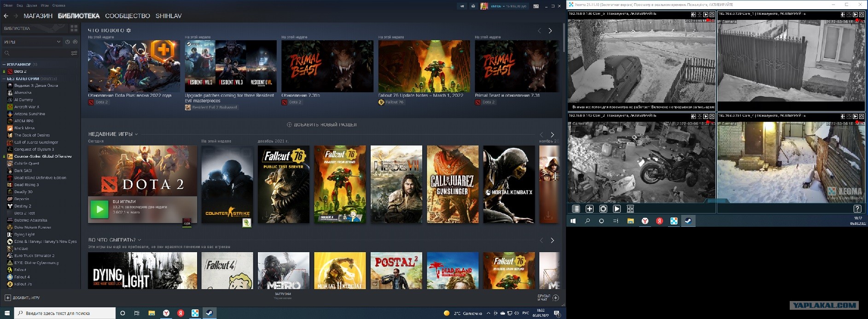
Task: Toggle the ready-to-play filter in Steam's library
Action: click(75, 42)
